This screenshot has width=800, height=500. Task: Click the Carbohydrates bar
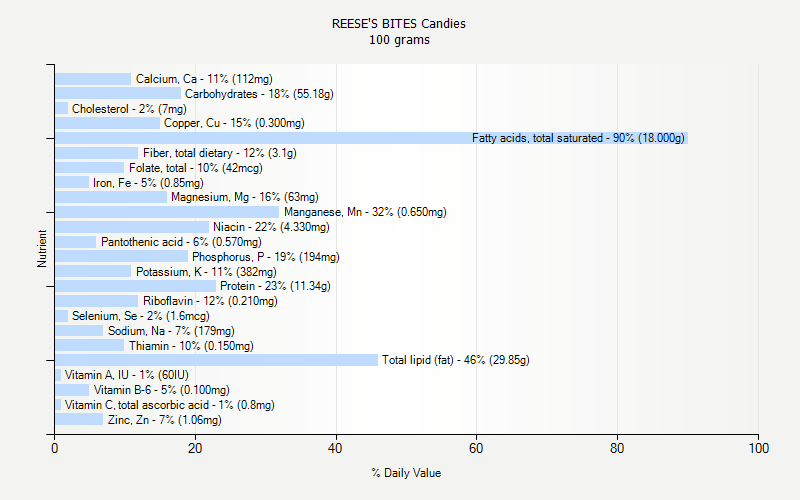pos(118,93)
